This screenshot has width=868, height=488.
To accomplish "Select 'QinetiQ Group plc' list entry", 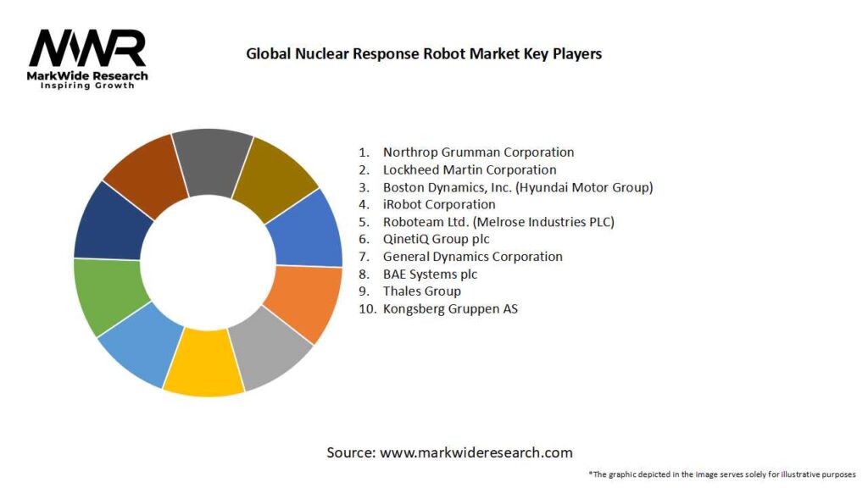I will click(x=437, y=239).
